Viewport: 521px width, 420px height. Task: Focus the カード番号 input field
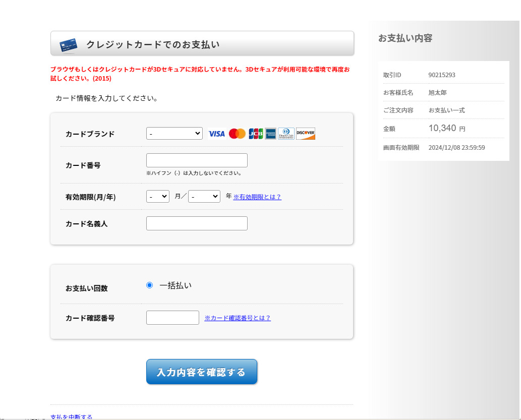tap(197, 160)
